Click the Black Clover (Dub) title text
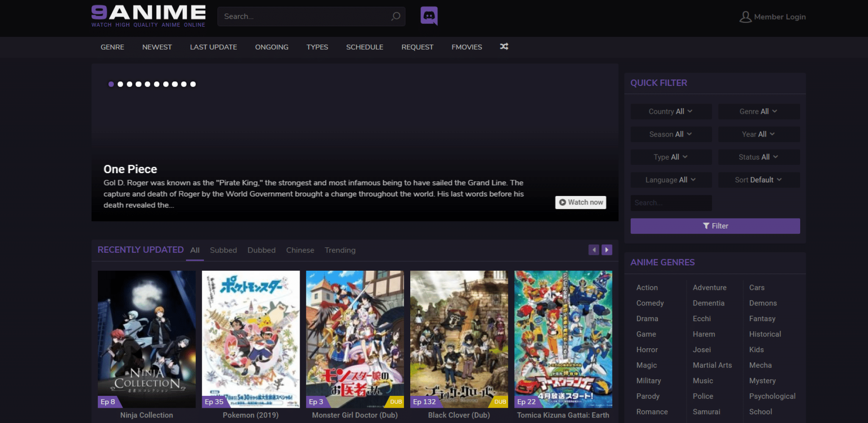The image size is (868, 423). tap(459, 415)
